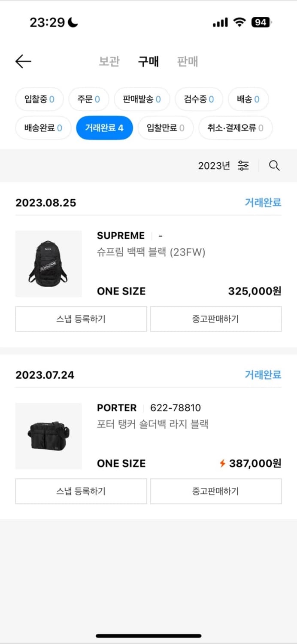The height and width of the screenshot is (644, 297).
Task: Switch to the 판매 tab
Action: pyautogui.click(x=186, y=61)
